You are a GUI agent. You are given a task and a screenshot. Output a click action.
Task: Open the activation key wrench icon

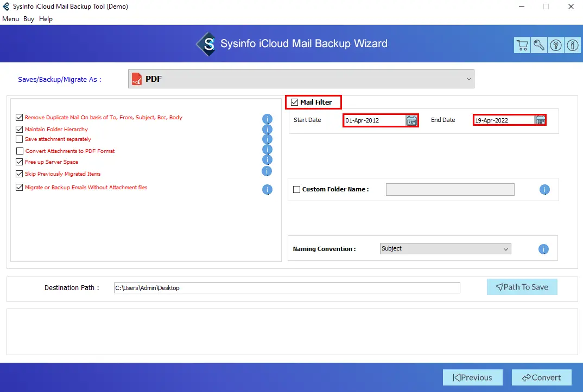pyautogui.click(x=538, y=46)
